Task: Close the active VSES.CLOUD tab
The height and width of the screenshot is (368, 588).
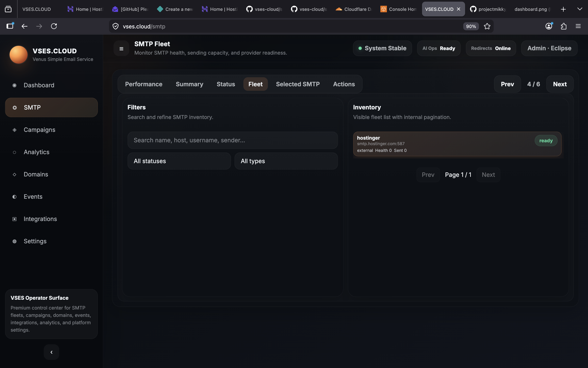Action: [x=459, y=9]
